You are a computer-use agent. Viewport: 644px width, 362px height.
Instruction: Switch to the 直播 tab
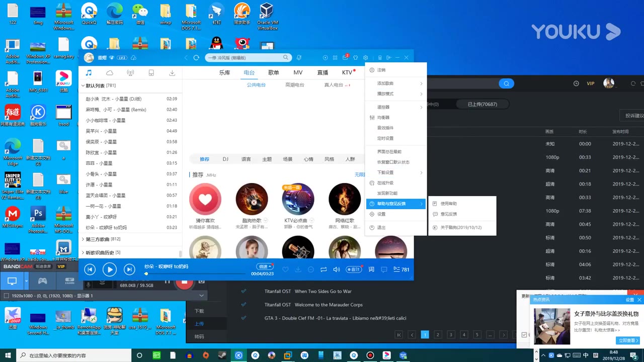[323, 73]
